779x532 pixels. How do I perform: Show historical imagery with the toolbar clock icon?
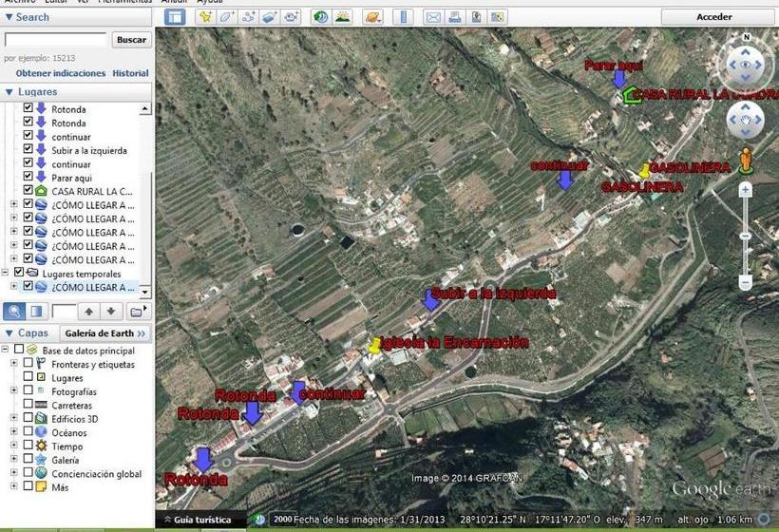click(320, 17)
